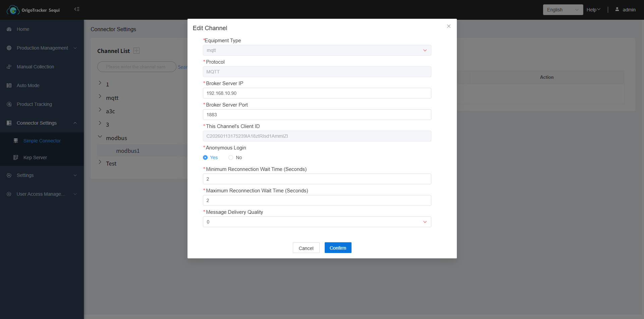
Task: Select No for Anonymous Login
Action: (231, 157)
